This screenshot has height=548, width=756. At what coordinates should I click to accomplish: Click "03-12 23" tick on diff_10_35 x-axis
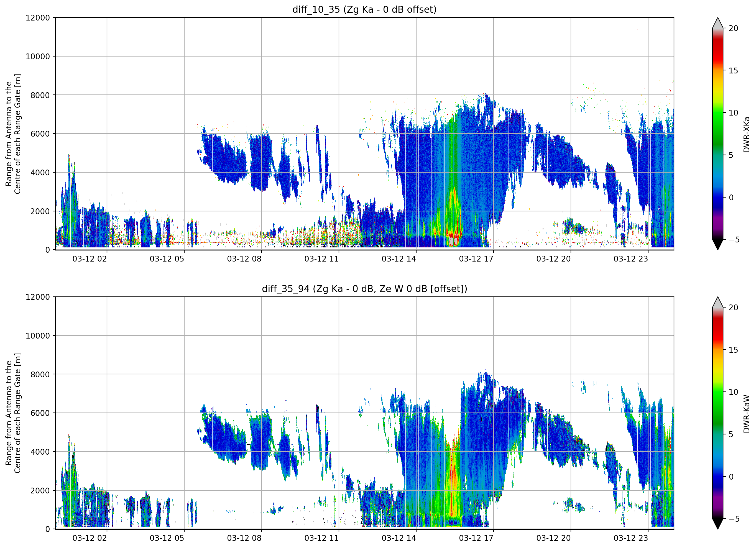(631, 259)
